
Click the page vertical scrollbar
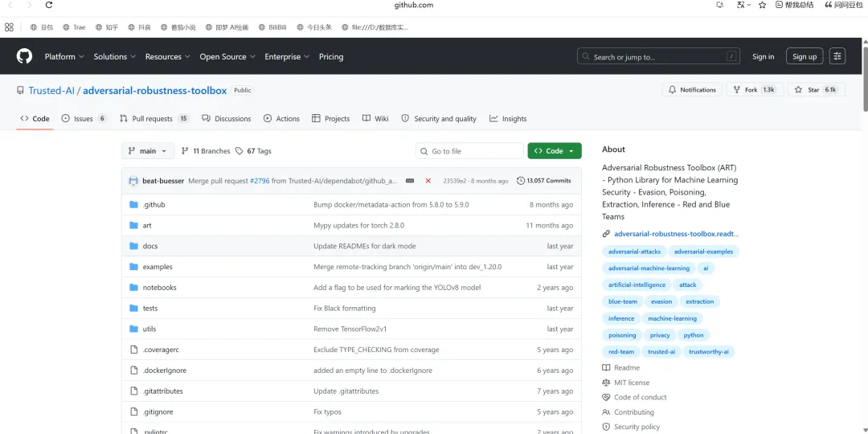[865, 76]
